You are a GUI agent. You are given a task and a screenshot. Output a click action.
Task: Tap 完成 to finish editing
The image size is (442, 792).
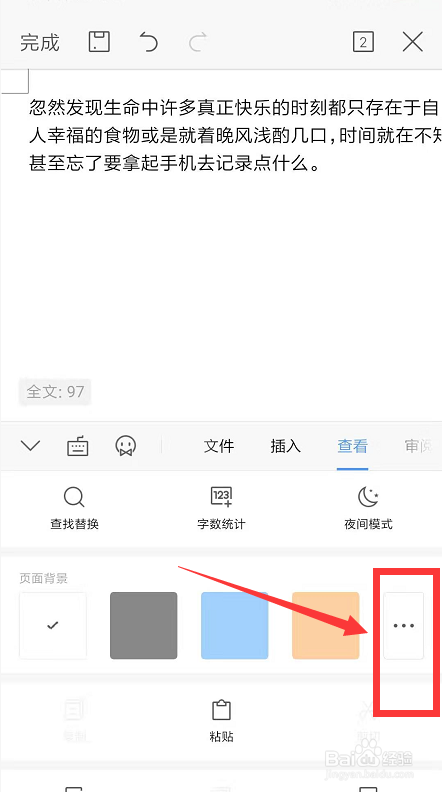40,43
